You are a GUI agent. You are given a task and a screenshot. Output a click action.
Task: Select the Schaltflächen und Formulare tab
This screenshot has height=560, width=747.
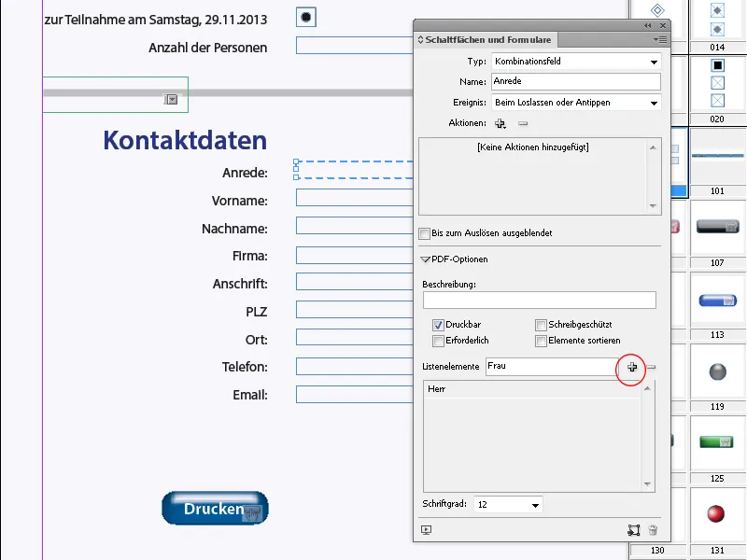click(x=487, y=40)
